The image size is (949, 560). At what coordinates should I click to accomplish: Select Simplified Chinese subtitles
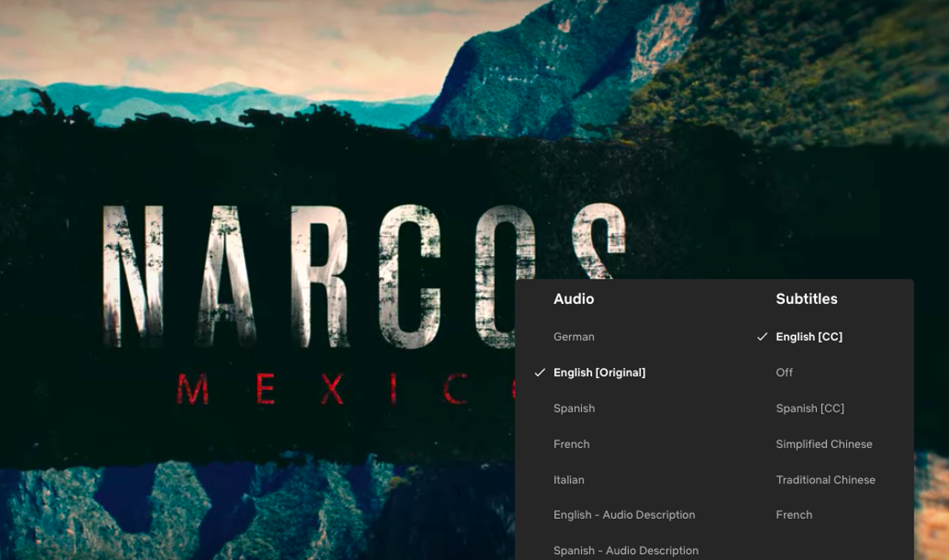[824, 444]
